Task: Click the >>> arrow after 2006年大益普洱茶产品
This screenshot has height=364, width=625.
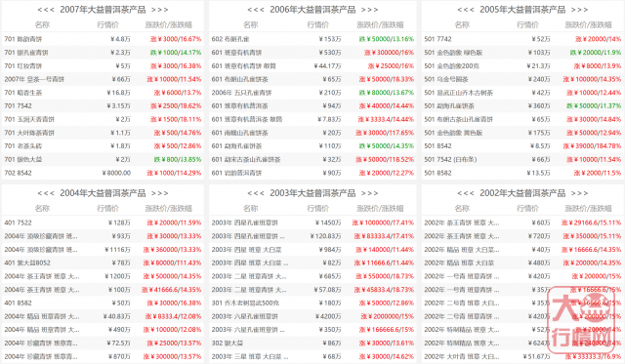Action: click(370, 10)
